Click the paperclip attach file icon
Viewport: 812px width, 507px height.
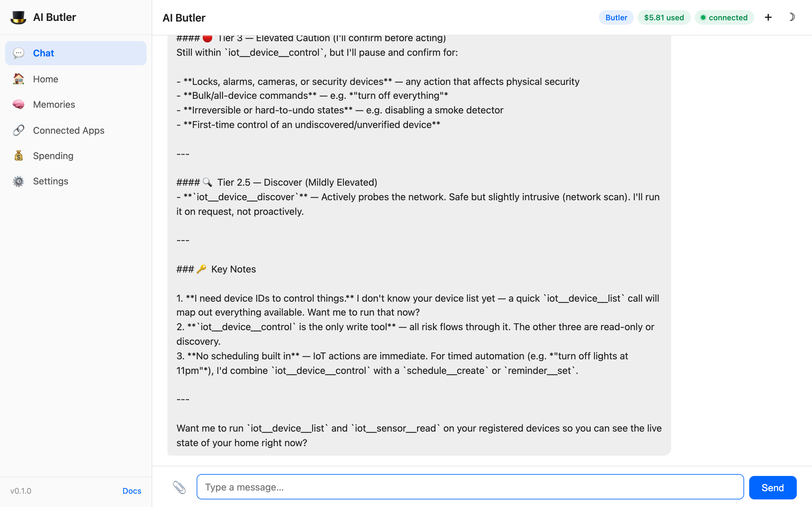click(x=179, y=487)
